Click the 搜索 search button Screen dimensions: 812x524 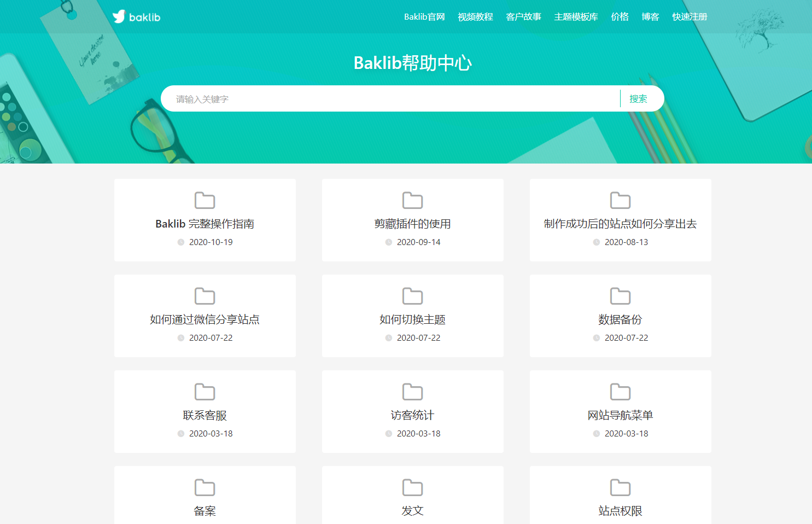[638, 99]
